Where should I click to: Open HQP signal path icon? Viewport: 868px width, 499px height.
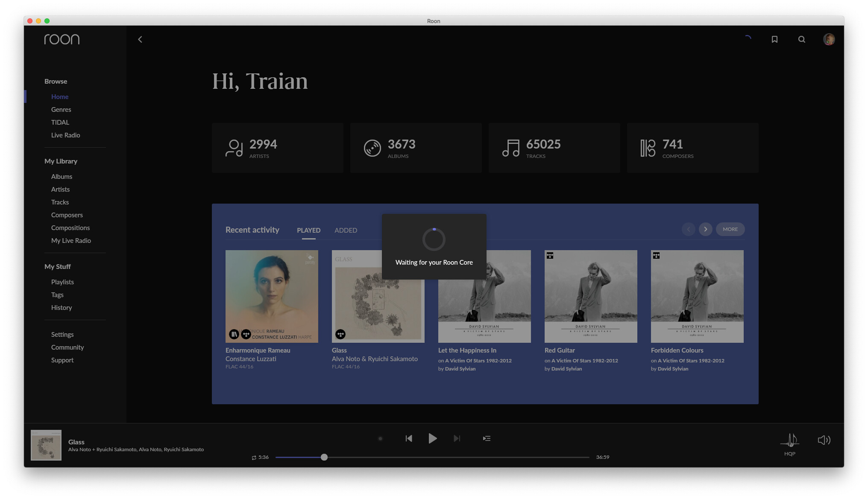[789, 441]
